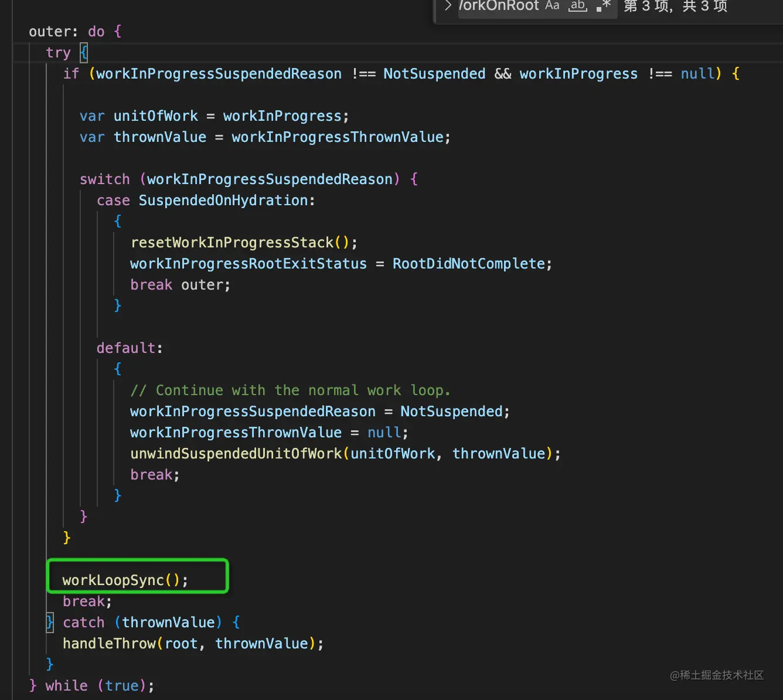The image size is (783, 700).
Task: Click the "workInProgressThrownValue = null;" assignment
Action: click(x=269, y=433)
